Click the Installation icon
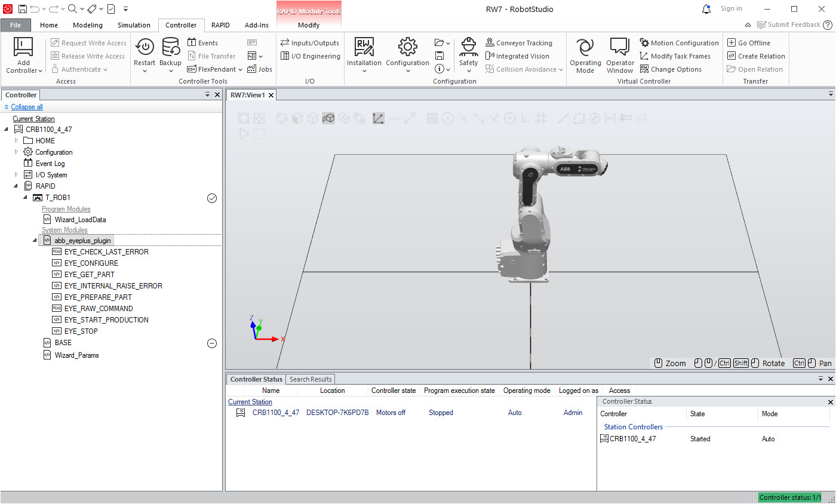The image size is (836, 504). coord(364,47)
